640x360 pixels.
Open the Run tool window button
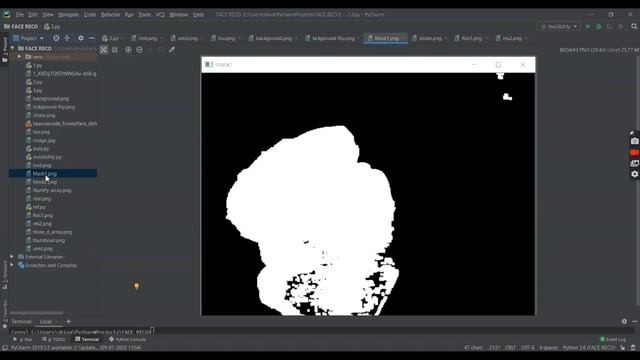22,339
